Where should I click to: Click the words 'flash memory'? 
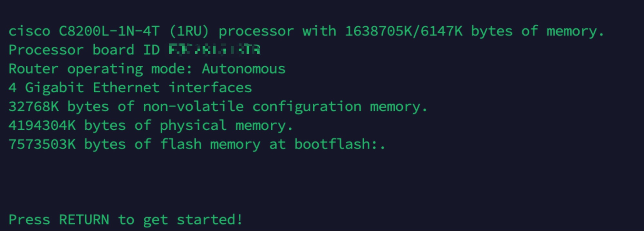tap(210, 144)
